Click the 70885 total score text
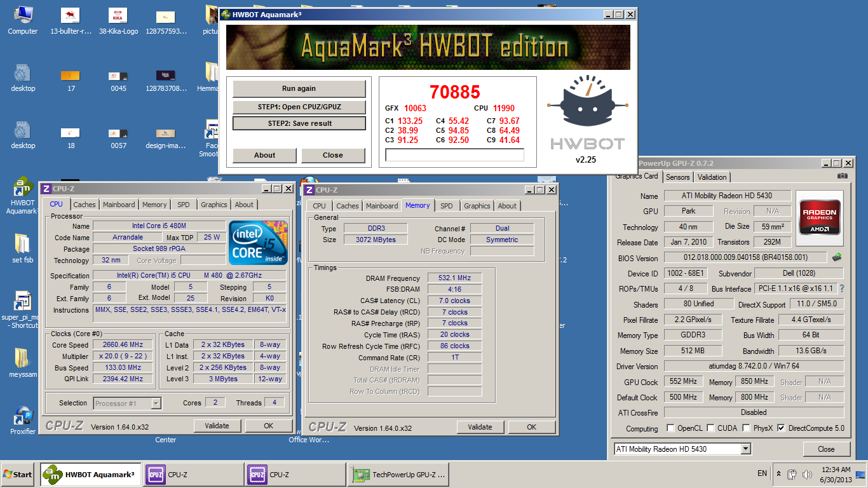 click(455, 92)
